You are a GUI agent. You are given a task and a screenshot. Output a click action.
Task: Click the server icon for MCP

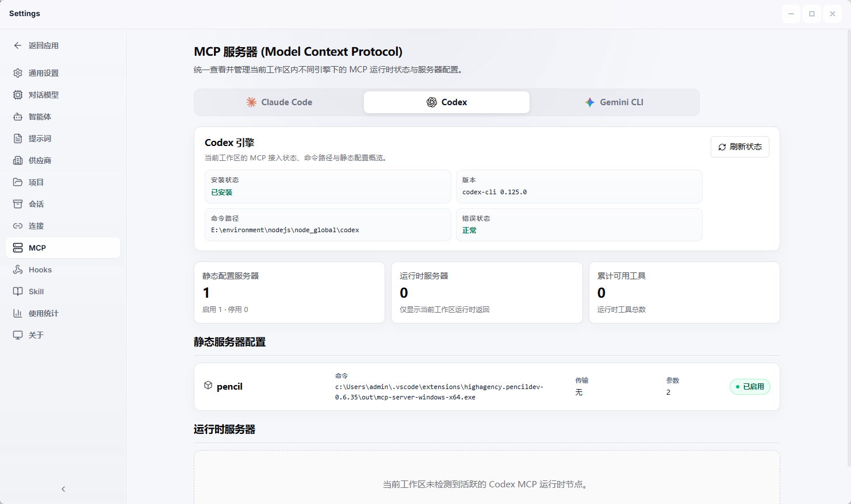pyautogui.click(x=18, y=248)
